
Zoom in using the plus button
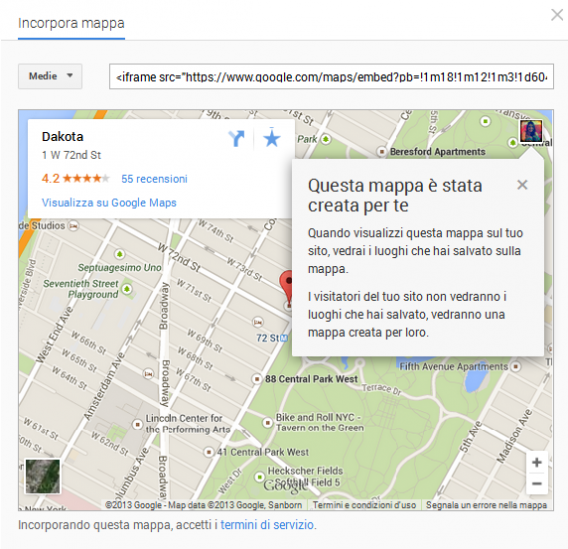(x=537, y=462)
